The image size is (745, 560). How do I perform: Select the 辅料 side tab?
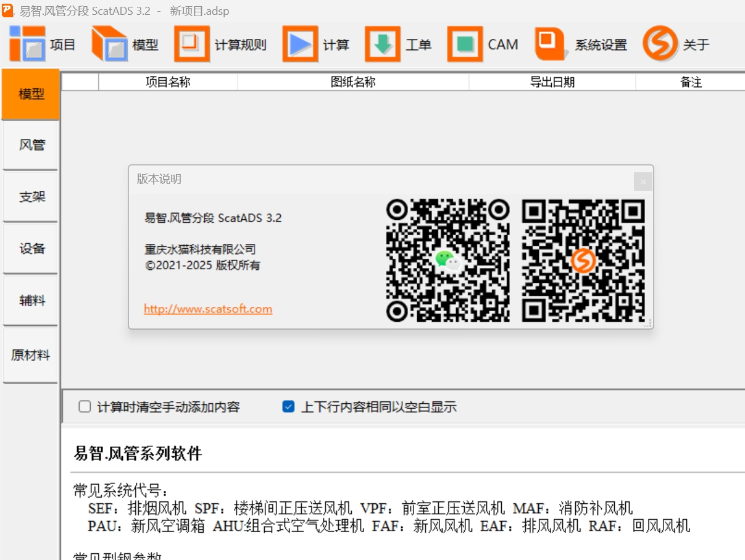31,301
